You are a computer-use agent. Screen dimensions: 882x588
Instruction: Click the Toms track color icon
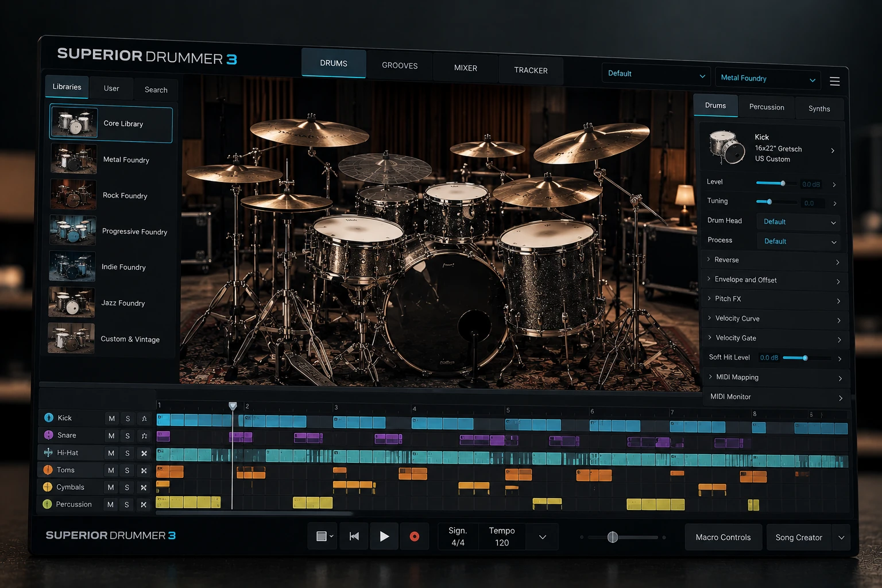point(48,470)
